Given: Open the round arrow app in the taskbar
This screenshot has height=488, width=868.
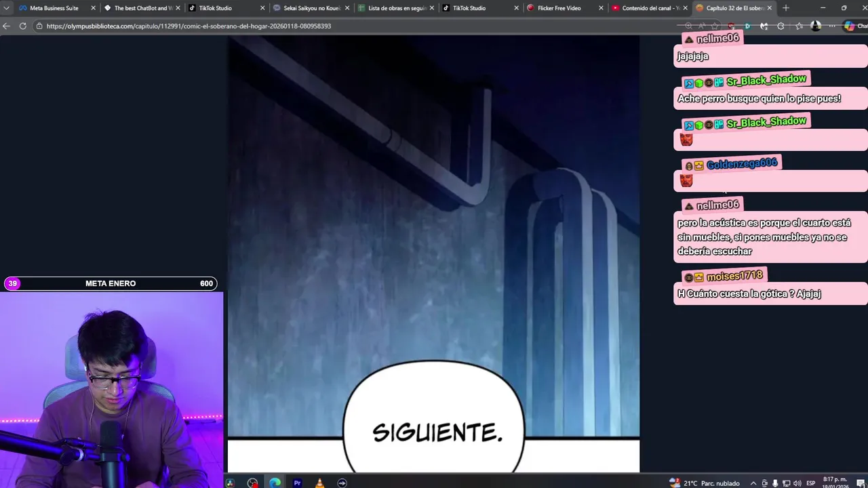Looking at the screenshot, I should 342,483.
